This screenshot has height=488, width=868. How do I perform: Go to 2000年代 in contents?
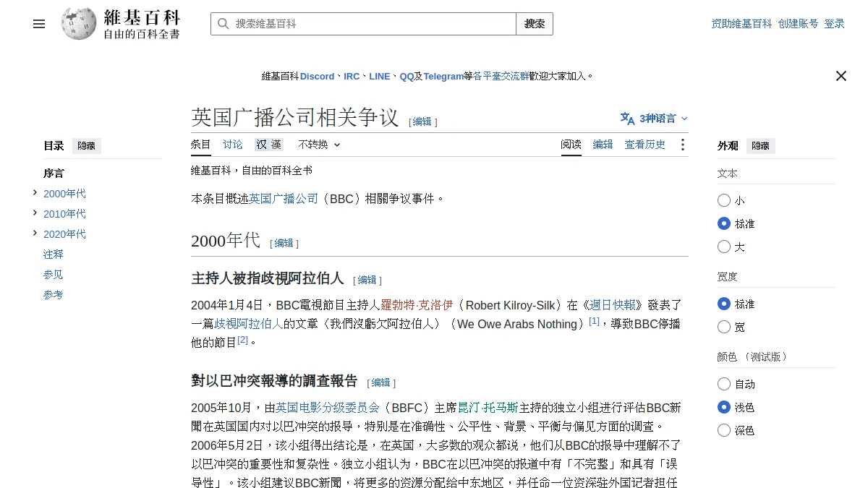(64, 194)
